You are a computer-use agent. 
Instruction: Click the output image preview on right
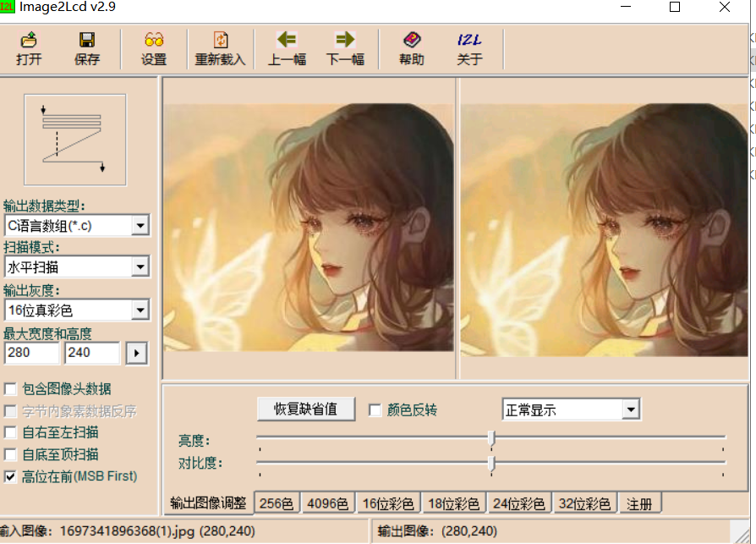(604, 230)
